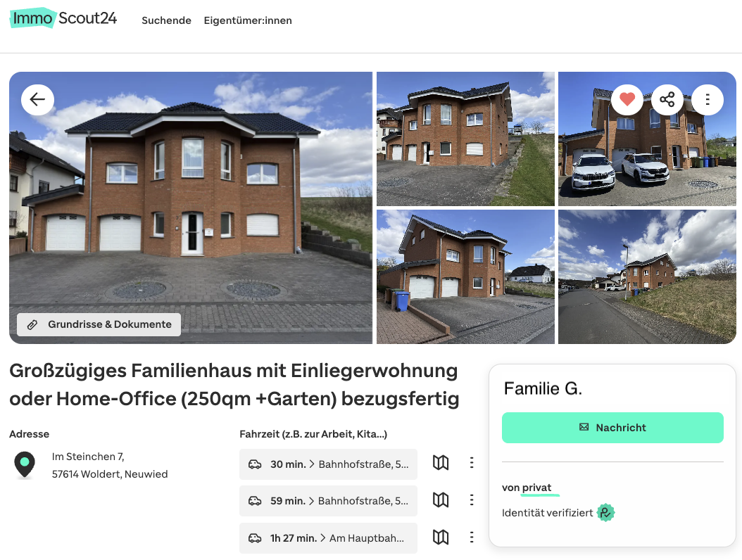Open options dots for 1h 27 min. route
The height and width of the screenshot is (560, 742).
tap(472, 537)
